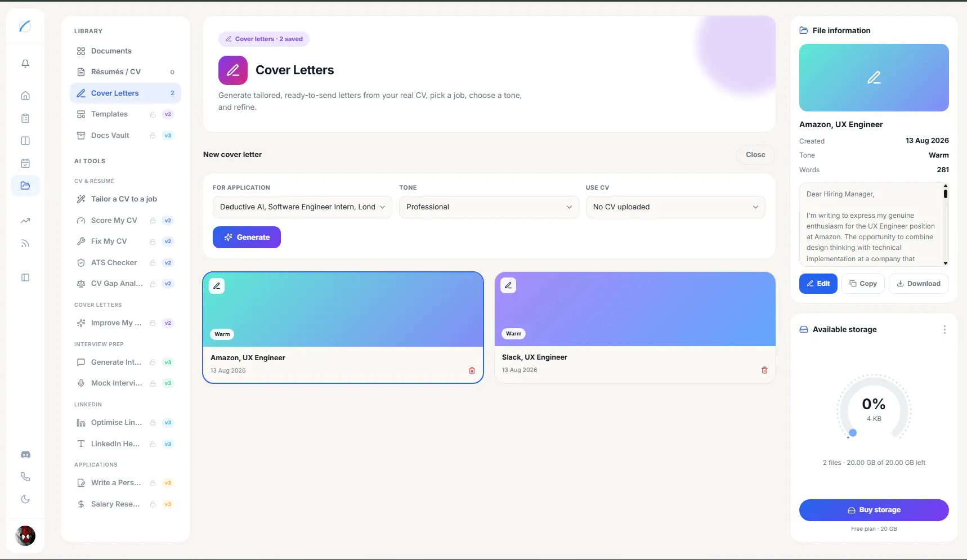Open the Tone dropdown set to Professional

[489, 207]
